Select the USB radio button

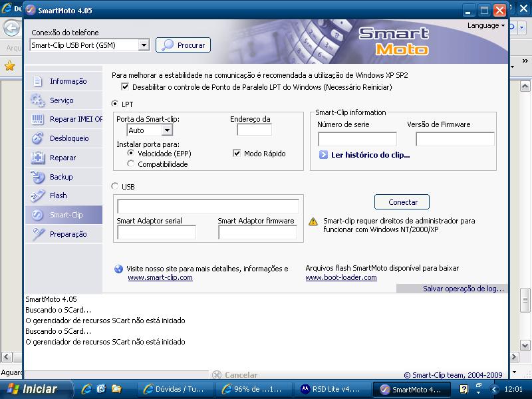[116, 187]
